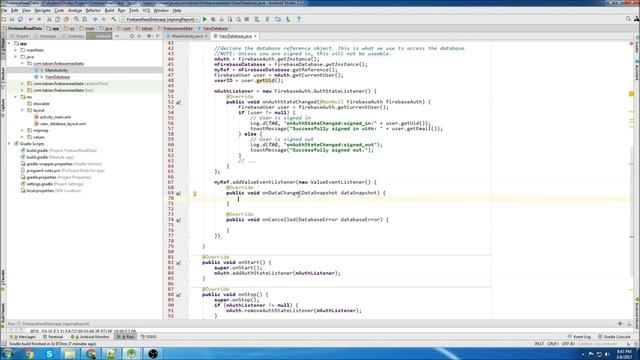
Task: Click the Android Studio taskbar icon
Action: click(x=131, y=354)
